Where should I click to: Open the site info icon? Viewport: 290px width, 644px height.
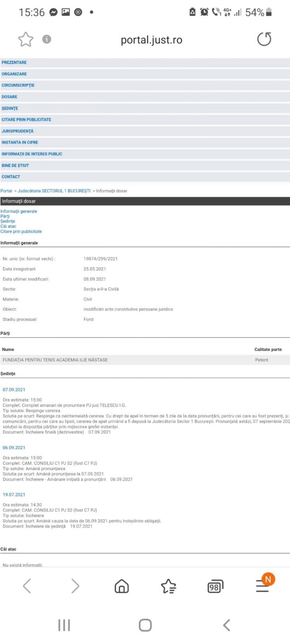46,40
